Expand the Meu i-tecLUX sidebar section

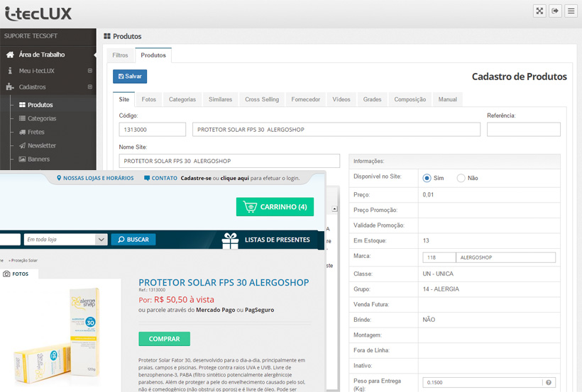click(90, 70)
